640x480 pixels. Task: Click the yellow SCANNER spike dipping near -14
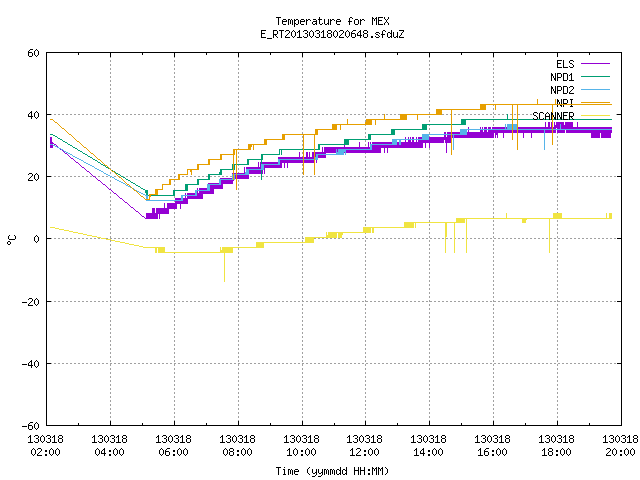tap(224, 267)
